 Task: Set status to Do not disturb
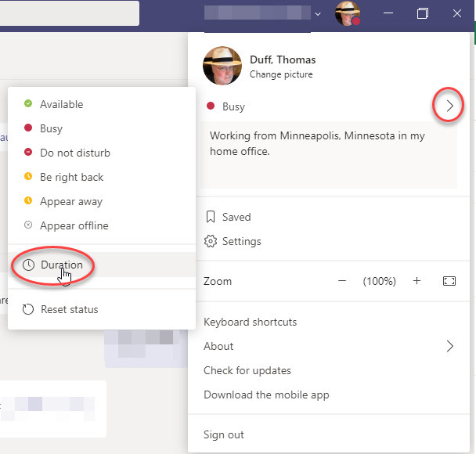click(x=74, y=153)
